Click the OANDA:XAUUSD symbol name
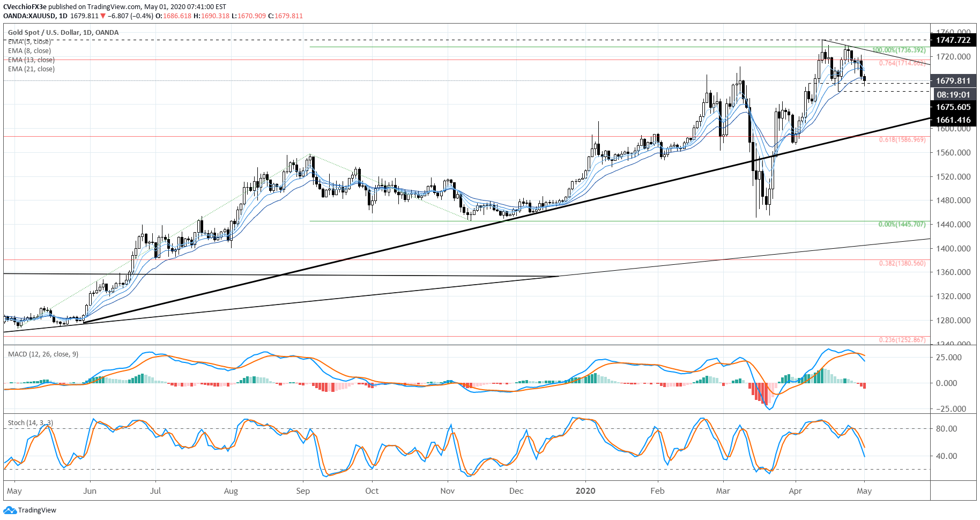980x520 pixels. 29,16
